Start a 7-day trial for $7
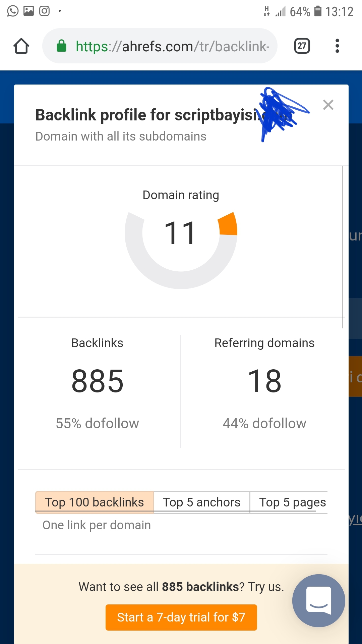Screen dimensions: 362x644 [181, 617]
